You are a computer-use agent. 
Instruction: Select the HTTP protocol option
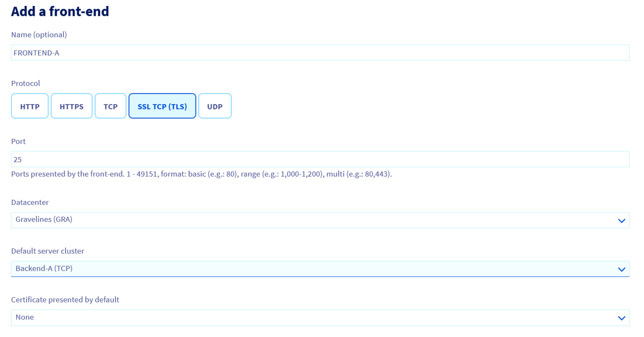pyautogui.click(x=30, y=106)
